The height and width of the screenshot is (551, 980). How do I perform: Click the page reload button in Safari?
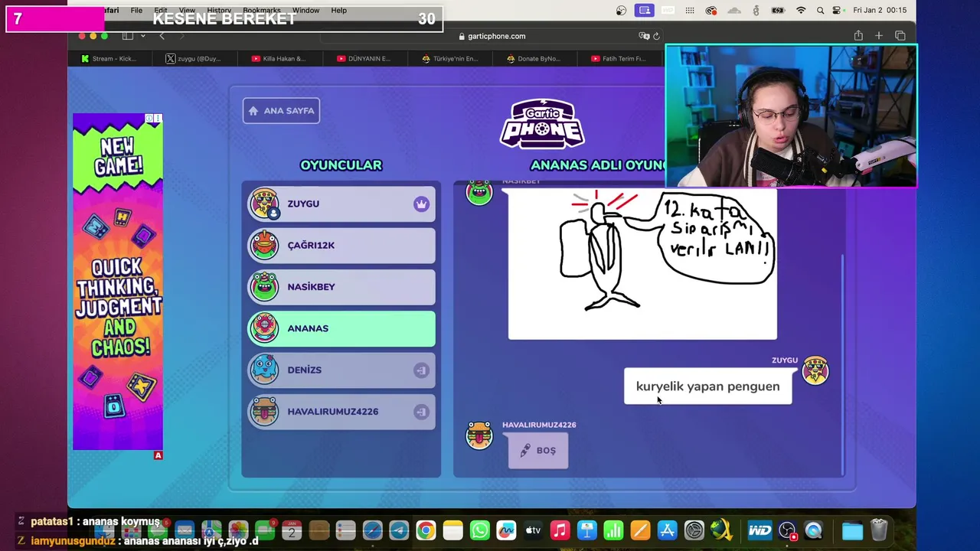coord(656,36)
